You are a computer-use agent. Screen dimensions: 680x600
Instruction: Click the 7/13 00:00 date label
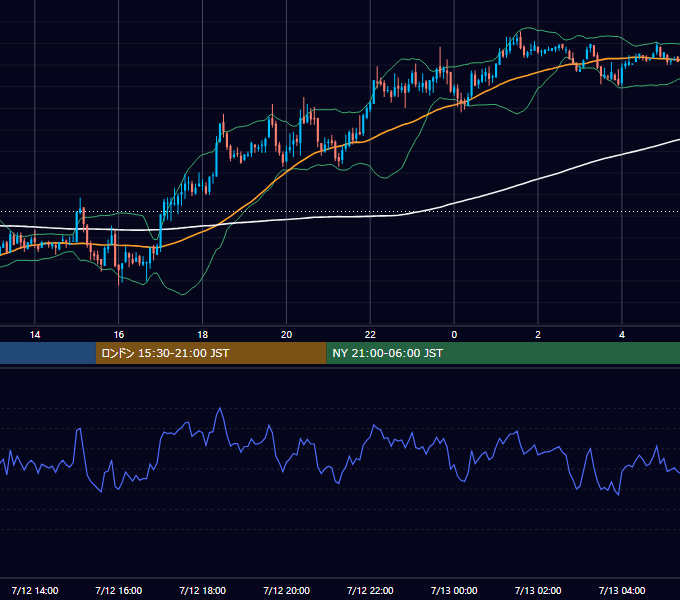coord(454,590)
